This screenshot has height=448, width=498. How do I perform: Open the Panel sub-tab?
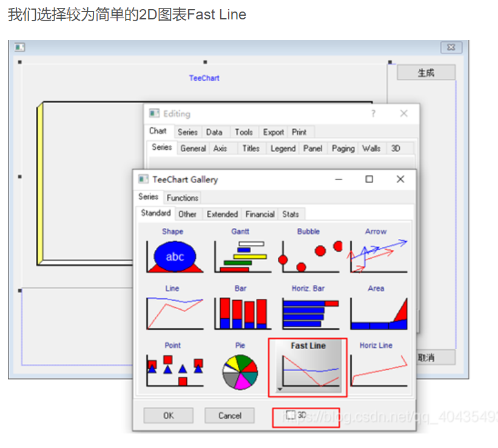tap(313, 149)
